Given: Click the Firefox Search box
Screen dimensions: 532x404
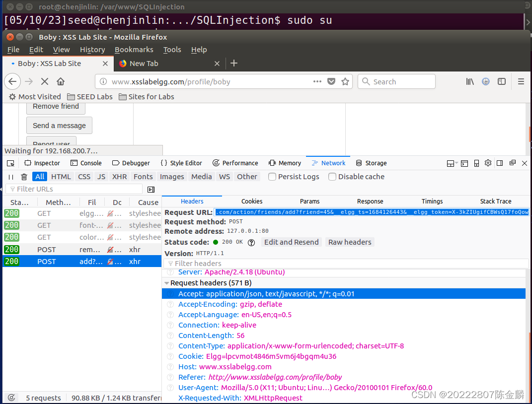Looking at the screenshot, I should 396,82.
